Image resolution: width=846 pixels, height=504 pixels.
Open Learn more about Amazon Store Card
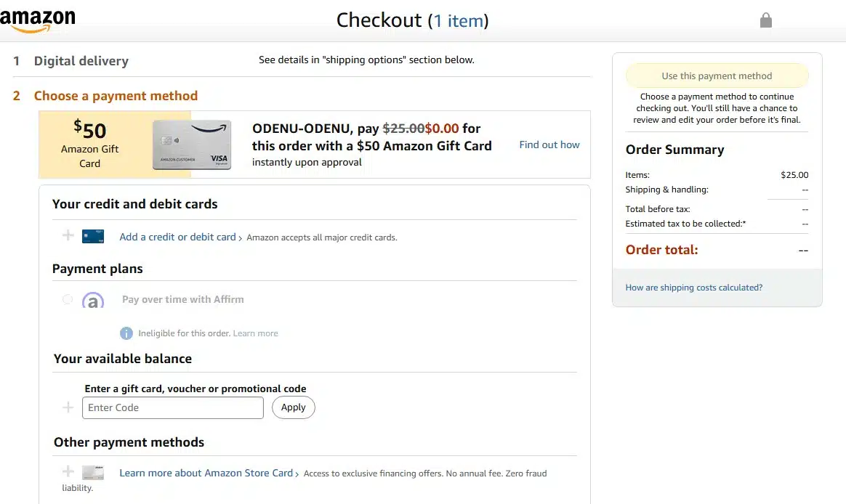pos(206,473)
